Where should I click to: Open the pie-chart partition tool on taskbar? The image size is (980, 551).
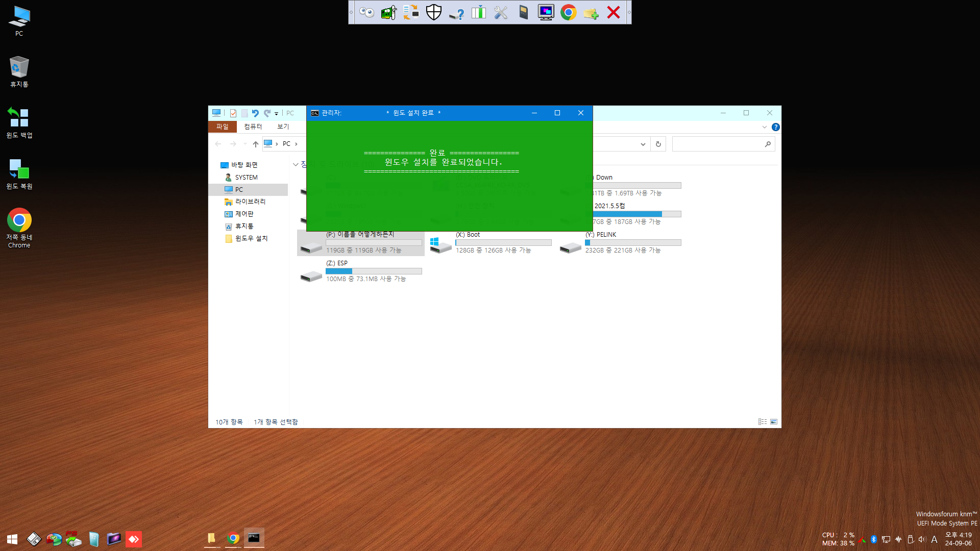point(54,539)
